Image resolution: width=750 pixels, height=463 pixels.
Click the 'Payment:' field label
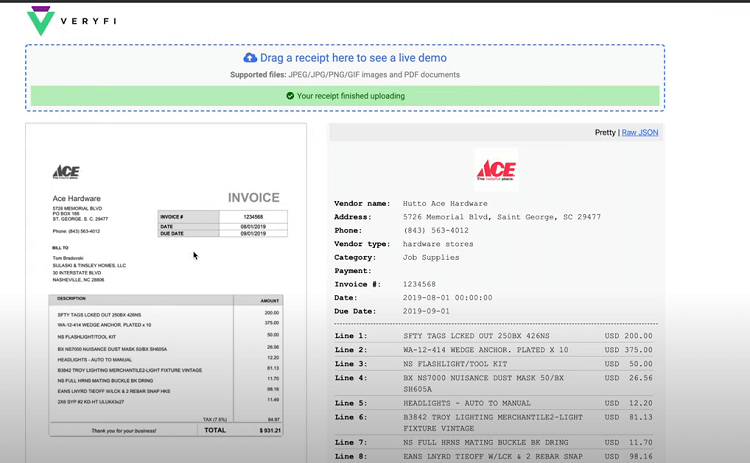(x=353, y=271)
